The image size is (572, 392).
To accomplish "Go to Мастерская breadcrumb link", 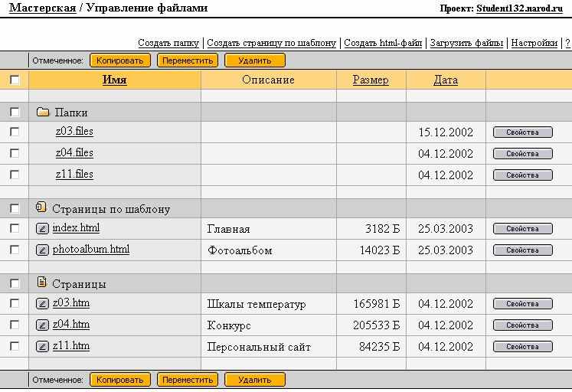I will tap(42, 8).
